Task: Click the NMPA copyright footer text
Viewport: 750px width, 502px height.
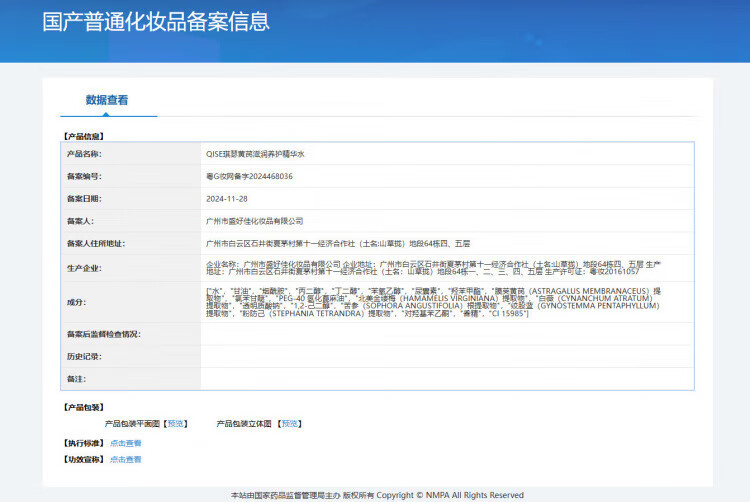Action: 377,494
